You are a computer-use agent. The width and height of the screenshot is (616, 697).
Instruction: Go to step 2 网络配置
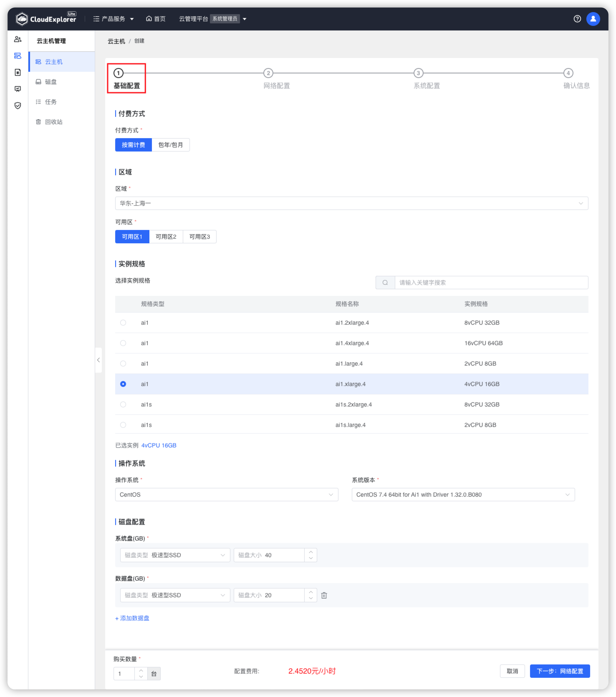pyautogui.click(x=276, y=79)
